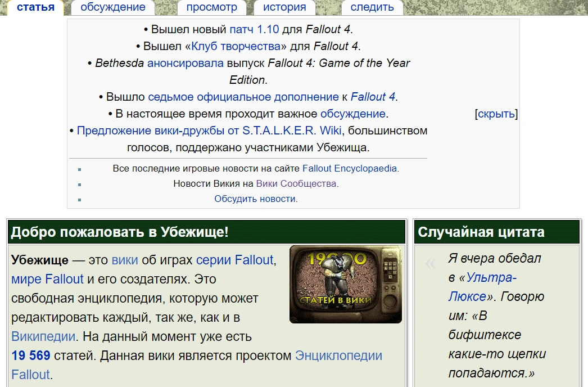
Task: Open the «обсуждение» tab
Action: 113,7
